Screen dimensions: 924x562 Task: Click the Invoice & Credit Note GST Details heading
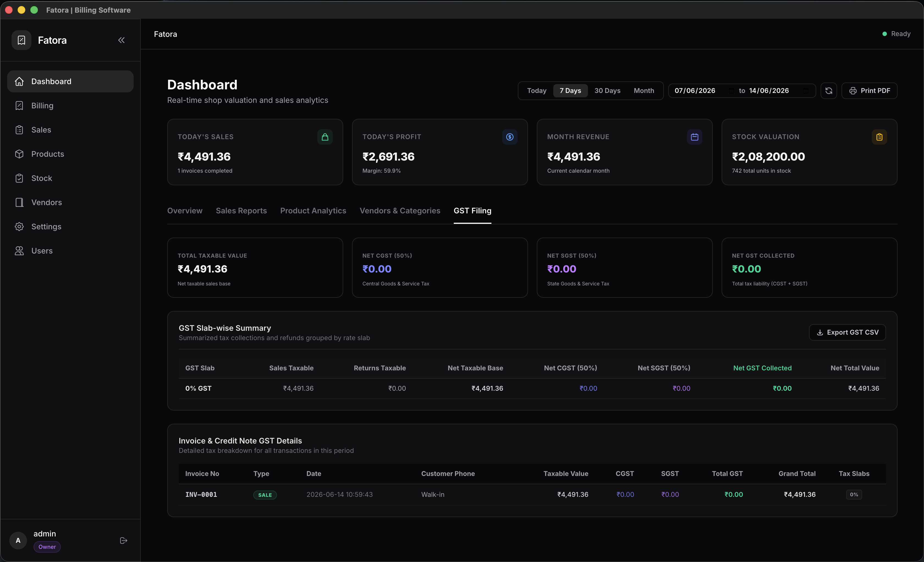coord(240,441)
